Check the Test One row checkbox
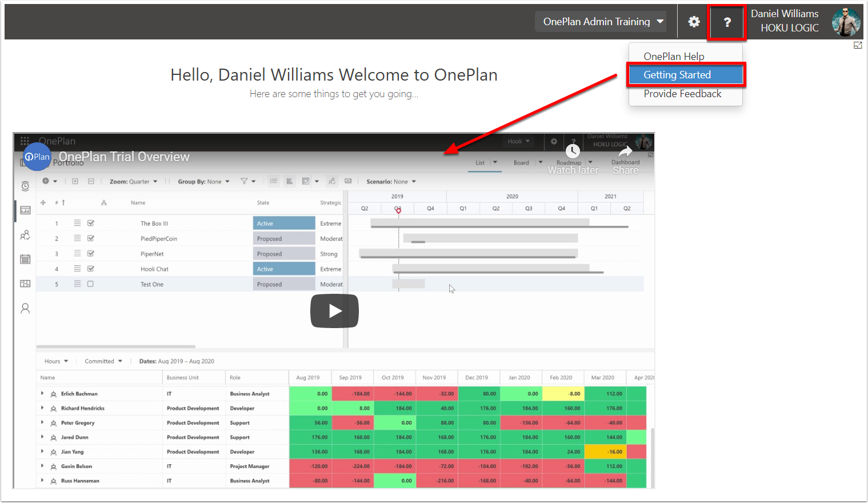Screen dimensions: 868x503 coord(90,284)
